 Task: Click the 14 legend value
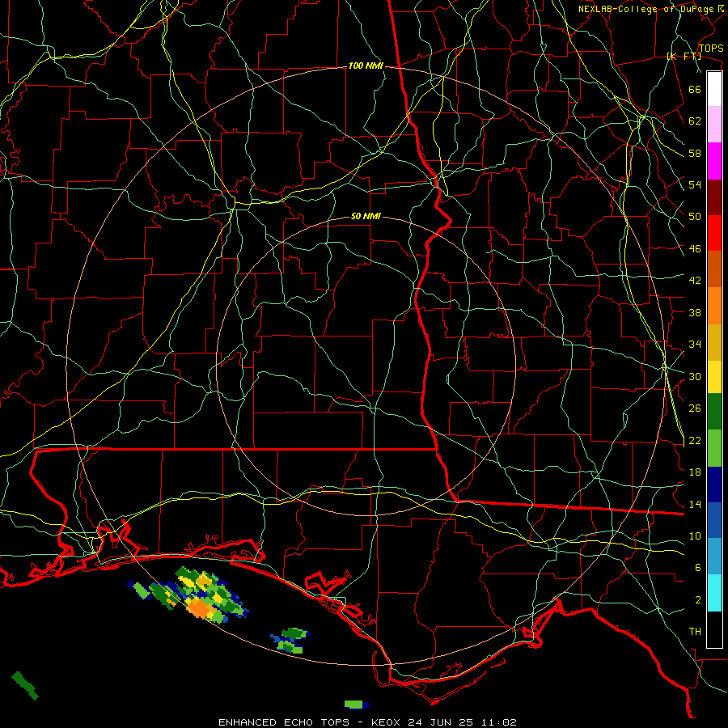click(695, 504)
